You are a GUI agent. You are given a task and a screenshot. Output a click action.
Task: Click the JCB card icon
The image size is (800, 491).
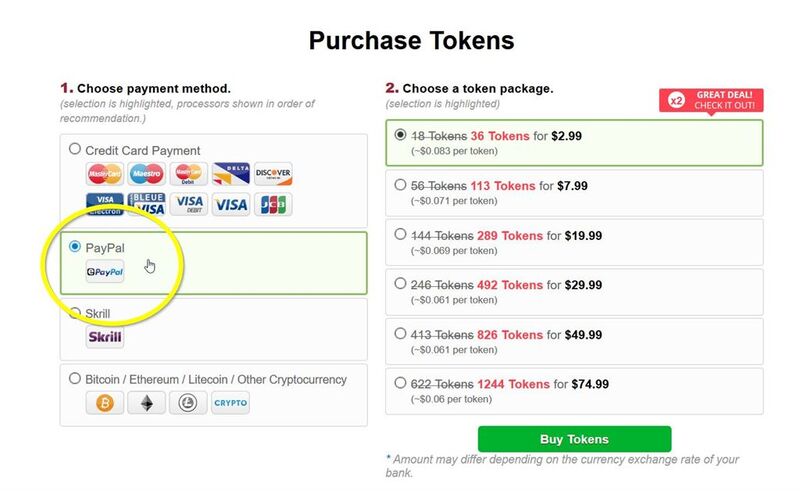[273, 205]
